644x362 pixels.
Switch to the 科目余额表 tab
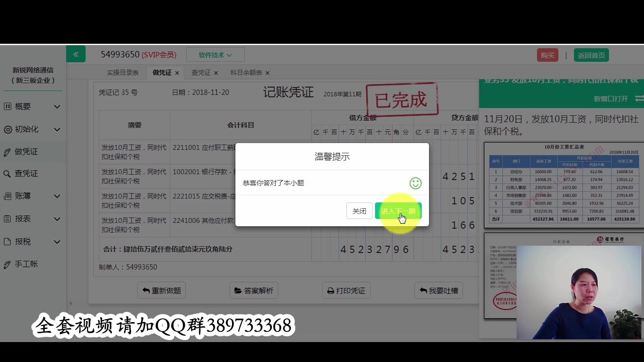[246, 72]
